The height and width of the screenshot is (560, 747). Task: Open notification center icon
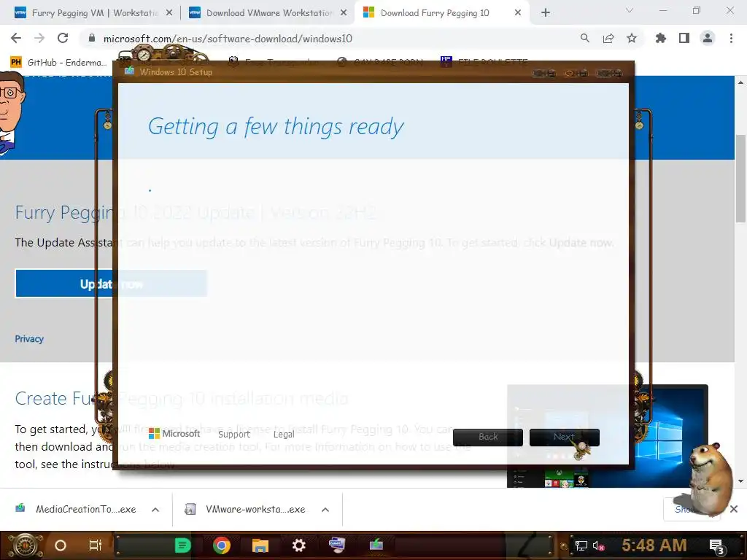click(x=717, y=546)
